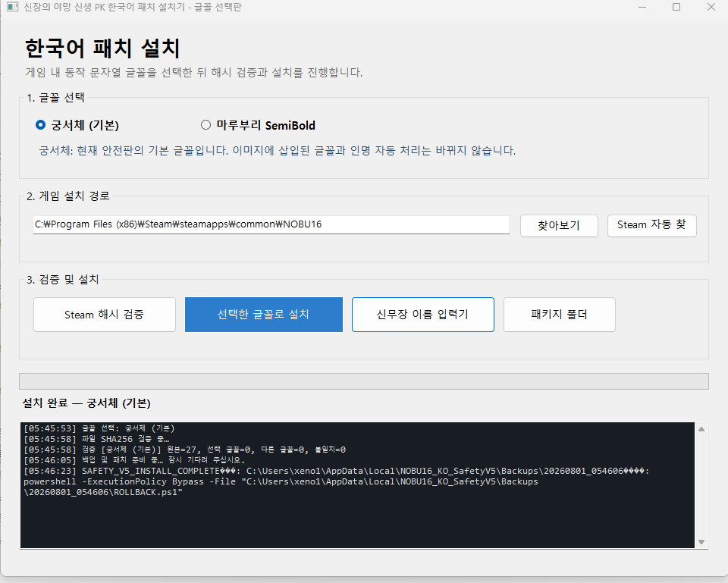Click log line 파일 SHA256 검증 중
The image size is (728, 583).
pyautogui.click(x=96, y=439)
